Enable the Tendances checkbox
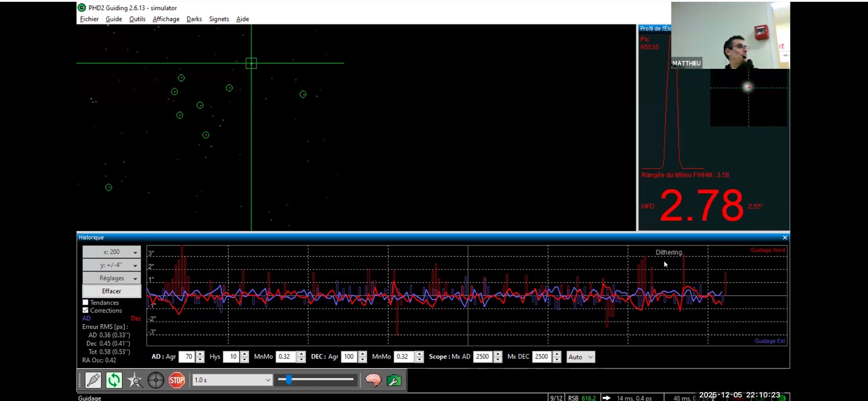The height and width of the screenshot is (401, 868). (86, 302)
